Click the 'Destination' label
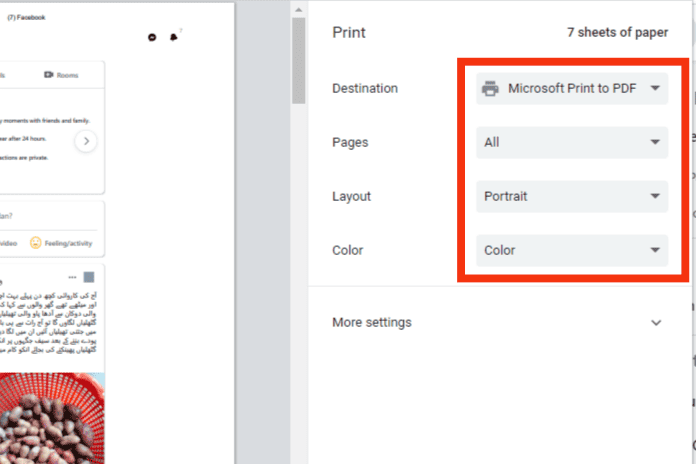The image size is (696, 464). point(365,88)
